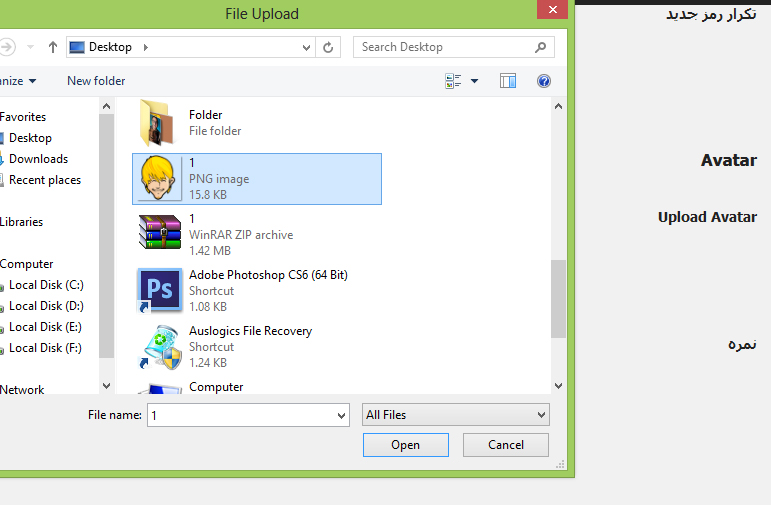Select Libraries in navigation pane
771x505 pixels.
(21, 222)
